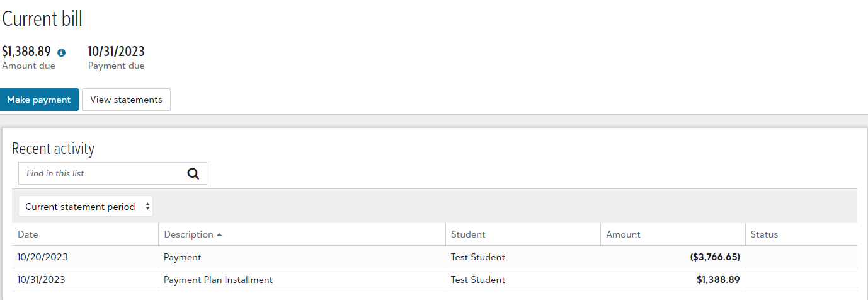868x300 pixels.
Task: Click the info icon beside amount due
Action: tap(62, 53)
